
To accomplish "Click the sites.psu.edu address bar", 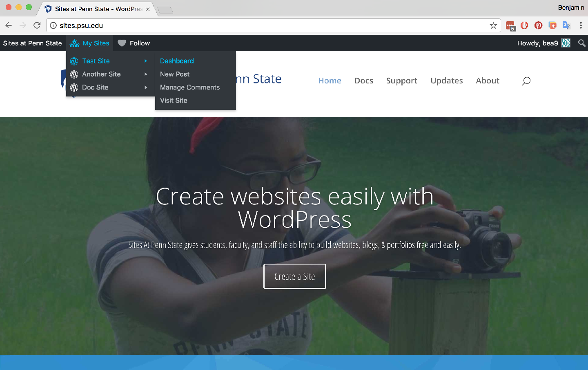I will pos(274,25).
